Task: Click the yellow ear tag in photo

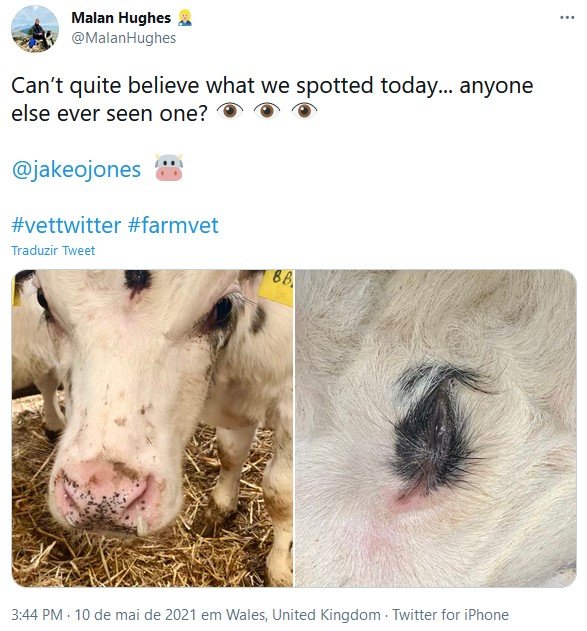Action: tap(277, 287)
